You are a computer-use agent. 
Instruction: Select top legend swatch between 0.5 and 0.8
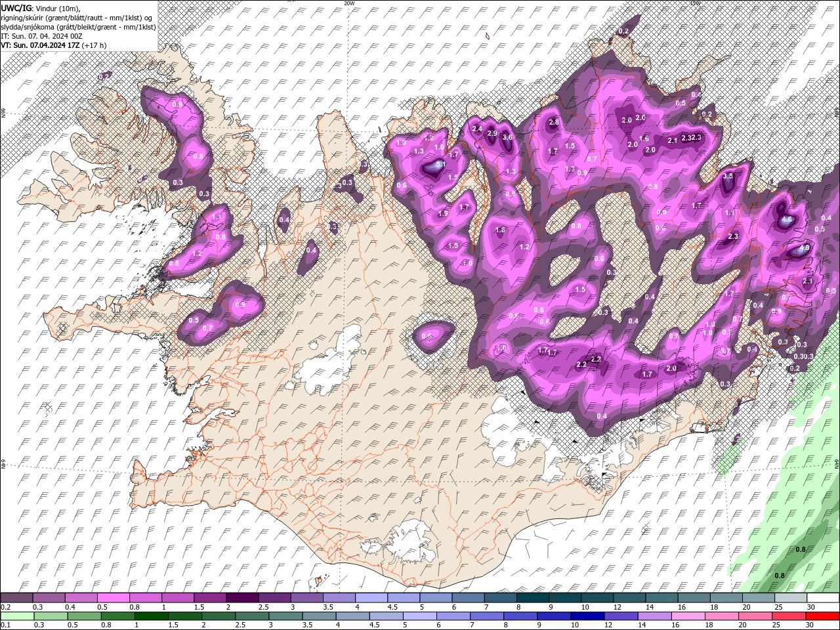click(113, 598)
